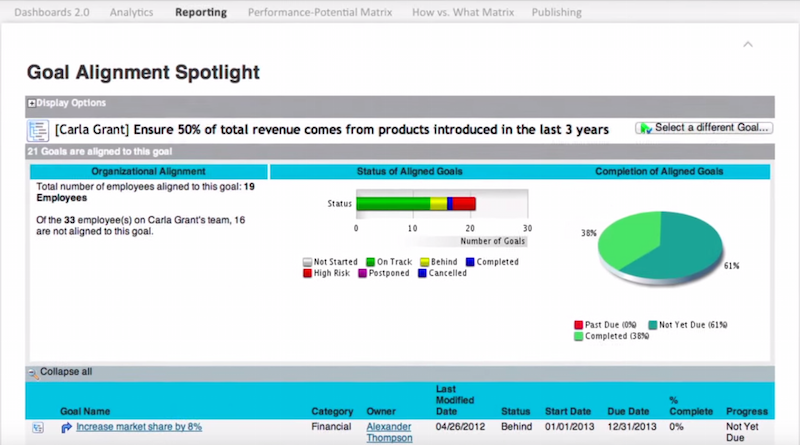Click the goal document icon beside Carla Grant

(x=38, y=130)
